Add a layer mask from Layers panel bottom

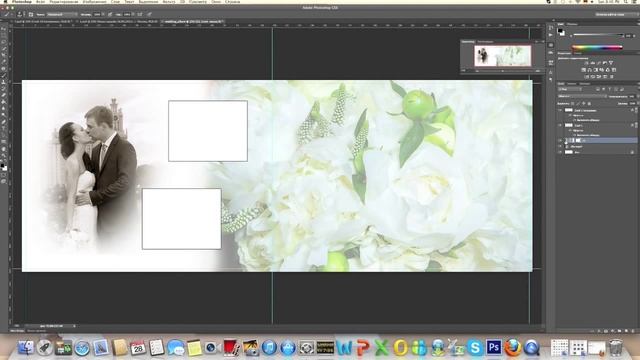click(606, 331)
